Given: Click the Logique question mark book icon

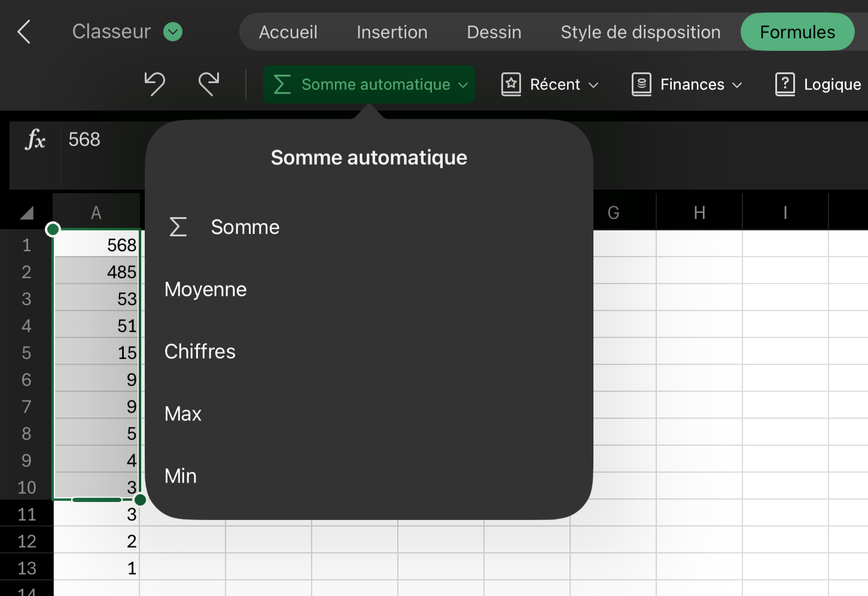Looking at the screenshot, I should tap(785, 84).
